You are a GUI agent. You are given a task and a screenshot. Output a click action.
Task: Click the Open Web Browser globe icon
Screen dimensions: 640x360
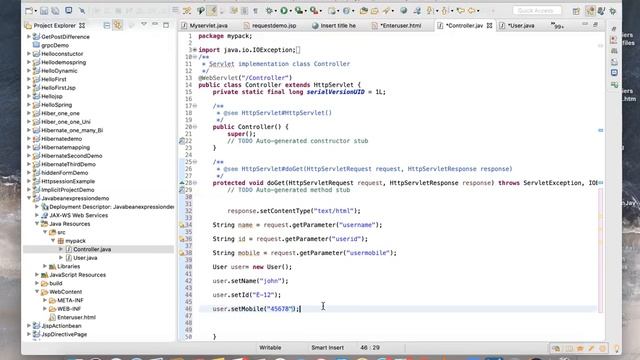(403, 11)
